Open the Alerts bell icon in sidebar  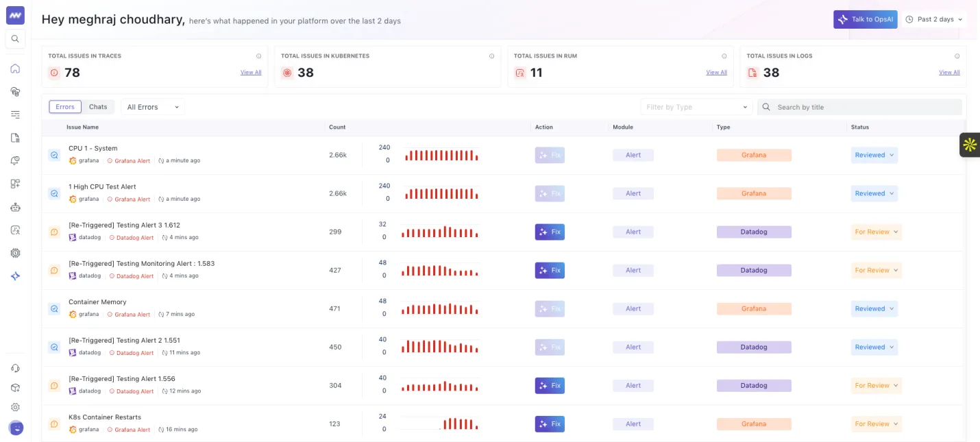15,160
